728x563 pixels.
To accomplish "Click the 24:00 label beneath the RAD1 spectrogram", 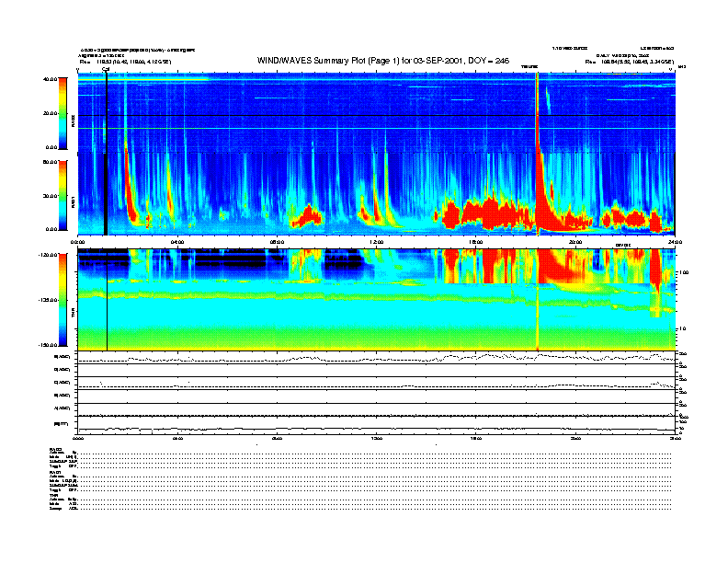I will click(675, 242).
